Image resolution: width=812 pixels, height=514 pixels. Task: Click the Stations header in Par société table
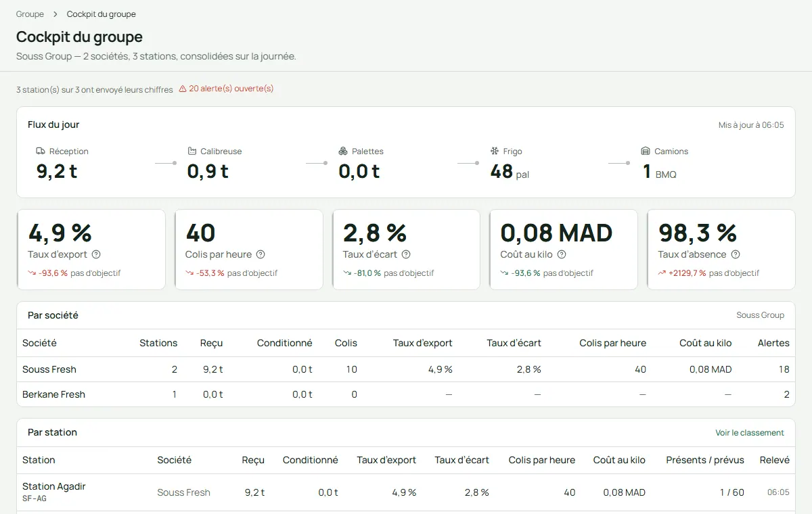coord(158,343)
